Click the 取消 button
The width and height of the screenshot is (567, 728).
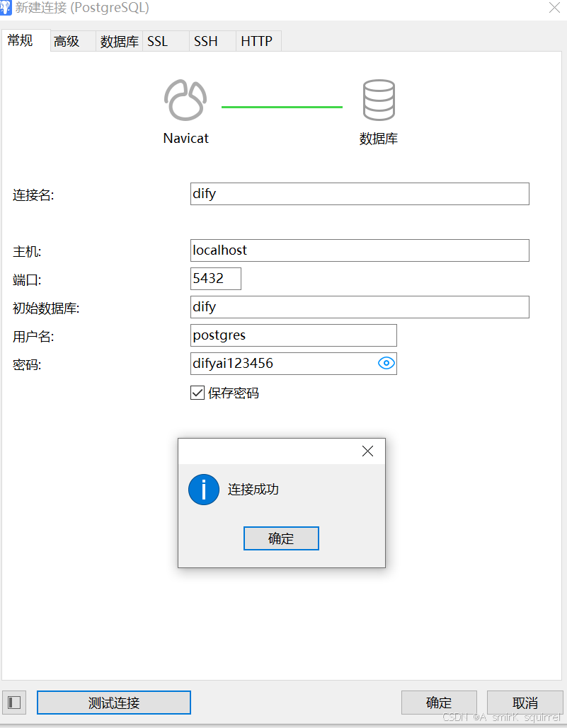coord(525,703)
